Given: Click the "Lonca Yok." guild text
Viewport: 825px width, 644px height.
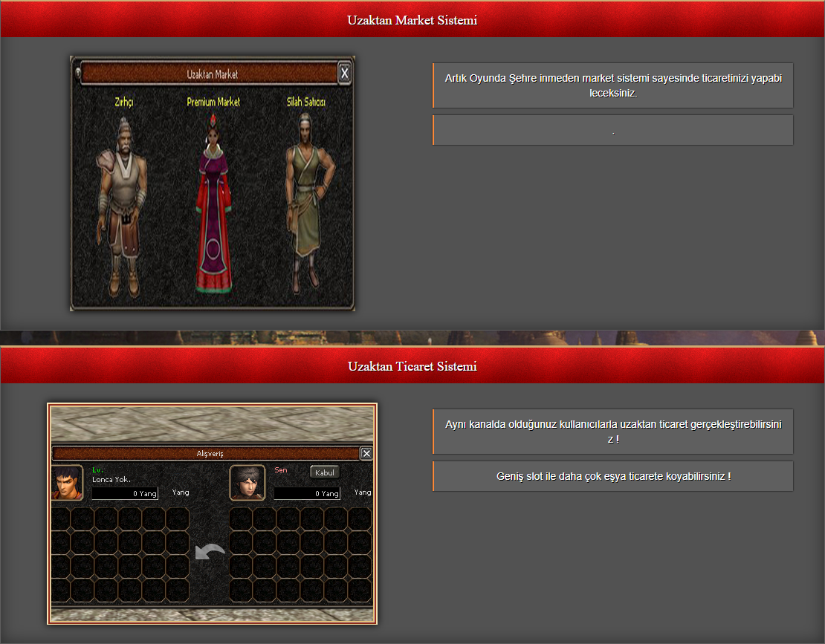Looking at the screenshot, I should pos(111,479).
